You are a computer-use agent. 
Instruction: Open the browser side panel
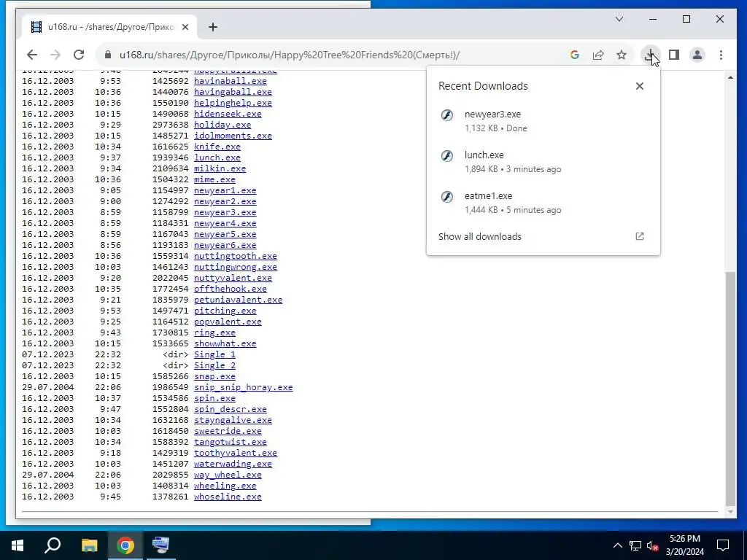(x=673, y=55)
